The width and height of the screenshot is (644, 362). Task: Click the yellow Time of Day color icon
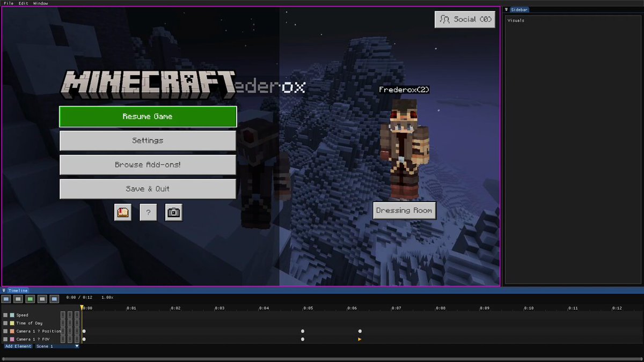[12, 323]
